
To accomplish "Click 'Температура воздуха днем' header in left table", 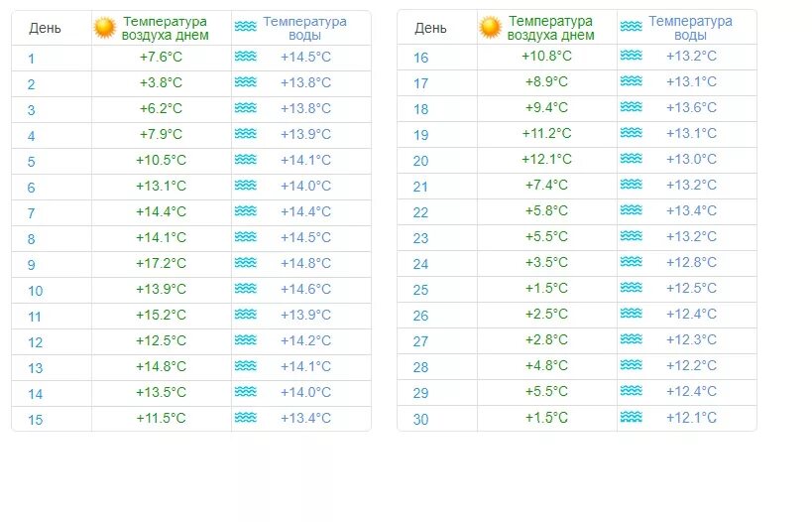I will (x=166, y=29).
